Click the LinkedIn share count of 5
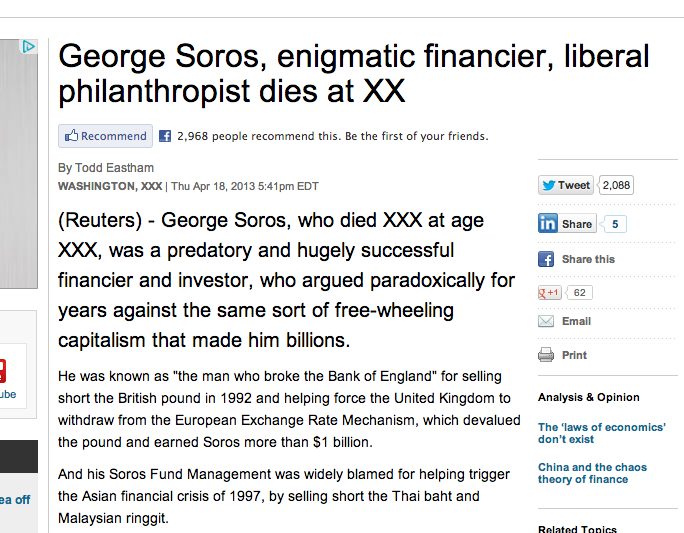Image resolution: width=684 pixels, height=533 pixels. pos(614,224)
